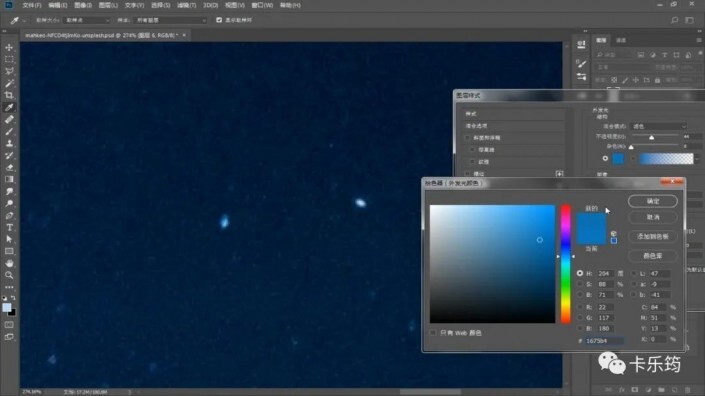The height and width of the screenshot is (396, 705).
Task: Select the Magic Wand tool
Action: click(x=9, y=83)
